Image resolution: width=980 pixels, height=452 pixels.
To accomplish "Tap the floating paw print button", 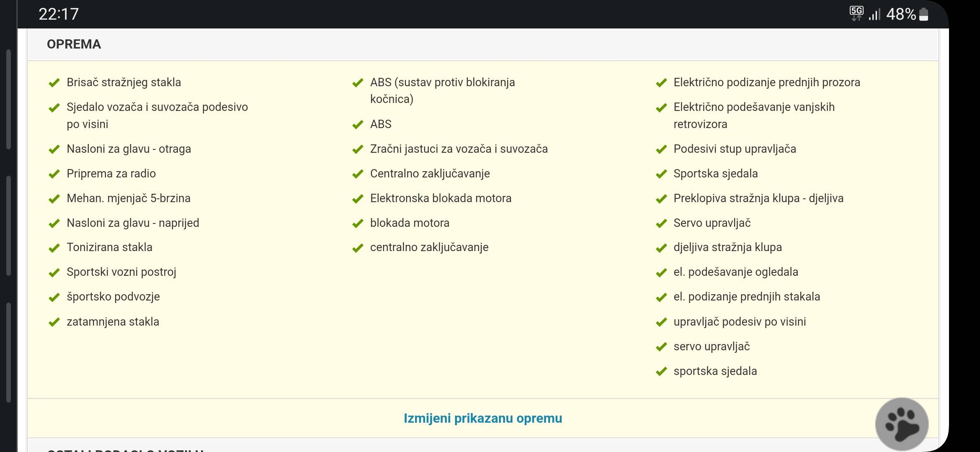I will [902, 424].
